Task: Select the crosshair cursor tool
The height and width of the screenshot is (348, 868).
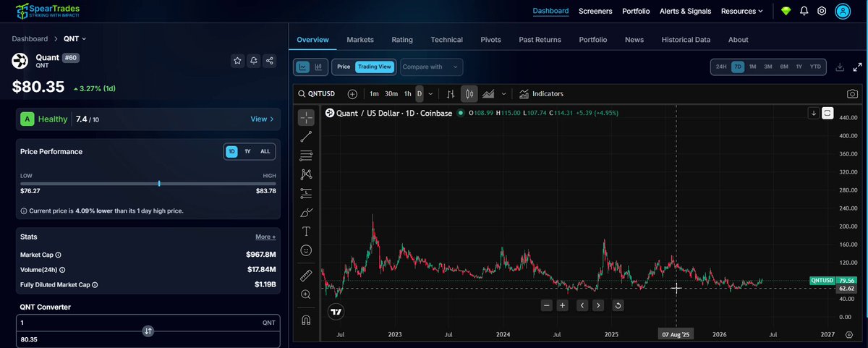Action: click(306, 117)
